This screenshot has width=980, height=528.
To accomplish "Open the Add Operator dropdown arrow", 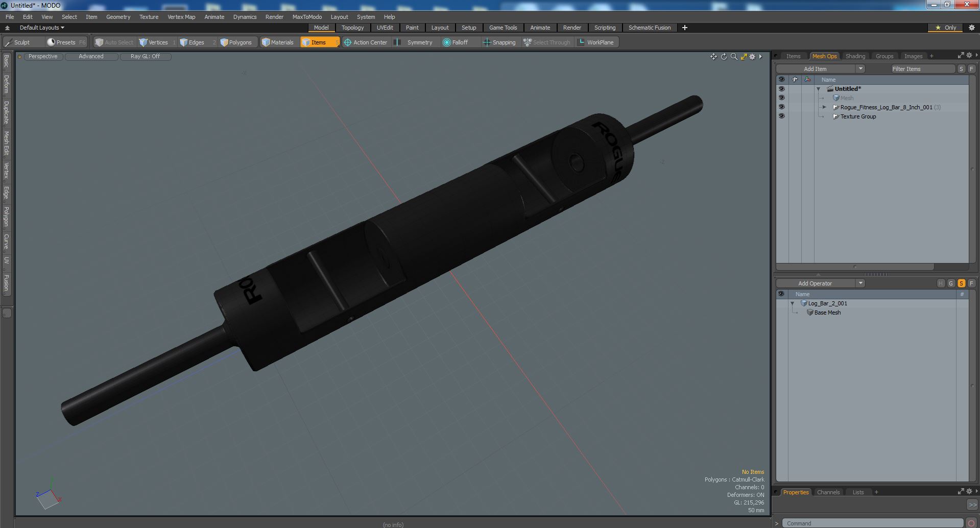I will click(x=861, y=283).
